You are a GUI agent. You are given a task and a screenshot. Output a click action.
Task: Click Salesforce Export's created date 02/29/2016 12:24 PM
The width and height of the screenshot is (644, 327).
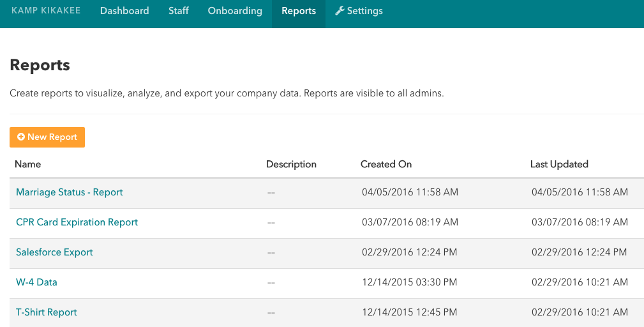click(x=410, y=252)
